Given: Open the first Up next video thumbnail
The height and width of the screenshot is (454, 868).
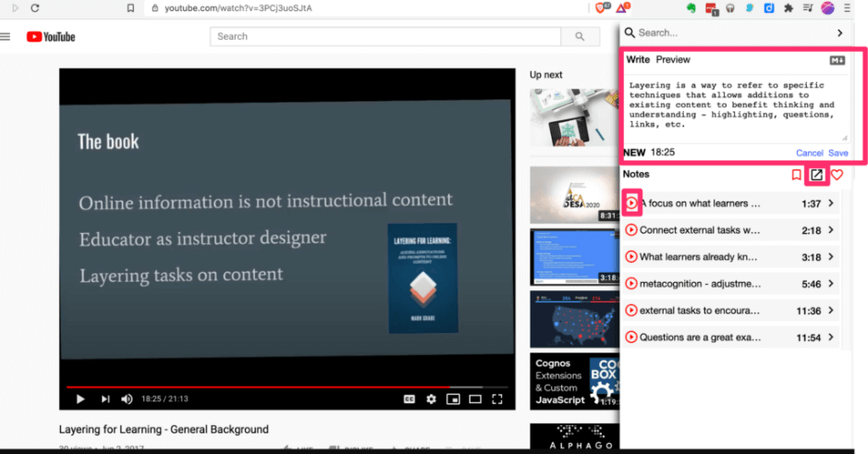Looking at the screenshot, I should pos(574,118).
